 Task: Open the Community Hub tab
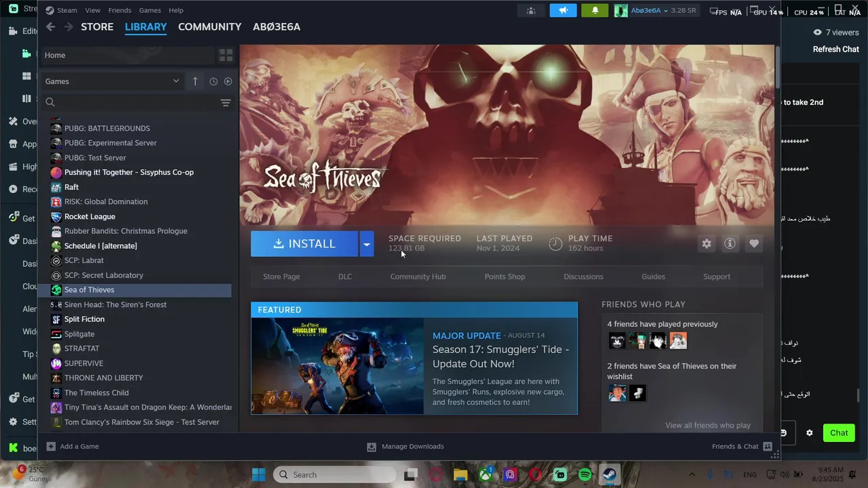tap(418, 277)
